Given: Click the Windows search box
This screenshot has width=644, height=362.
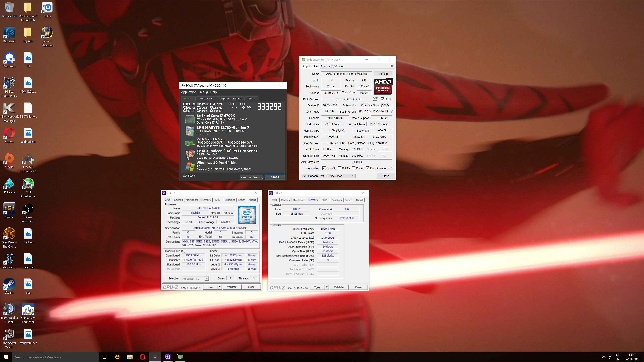Looking at the screenshot, I should click(x=55, y=357).
